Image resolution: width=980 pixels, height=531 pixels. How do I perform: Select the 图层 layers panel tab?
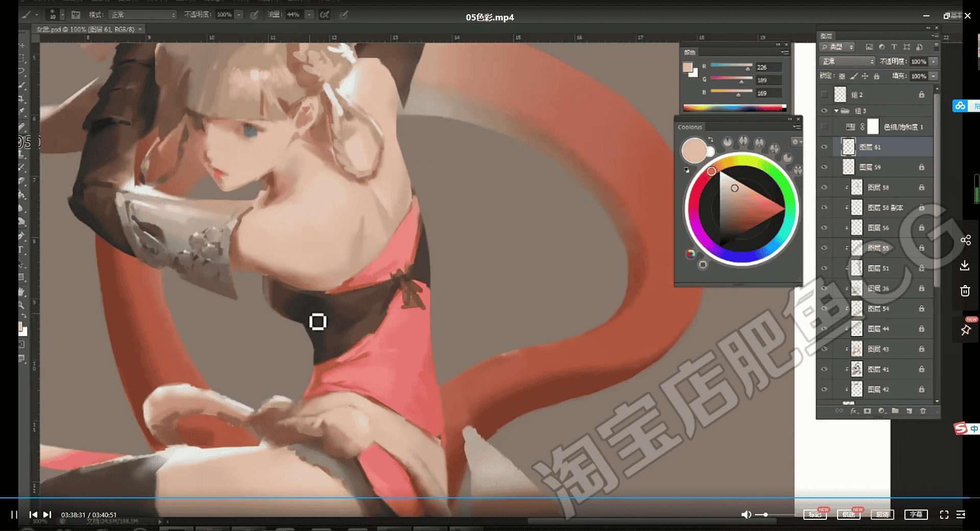point(826,36)
